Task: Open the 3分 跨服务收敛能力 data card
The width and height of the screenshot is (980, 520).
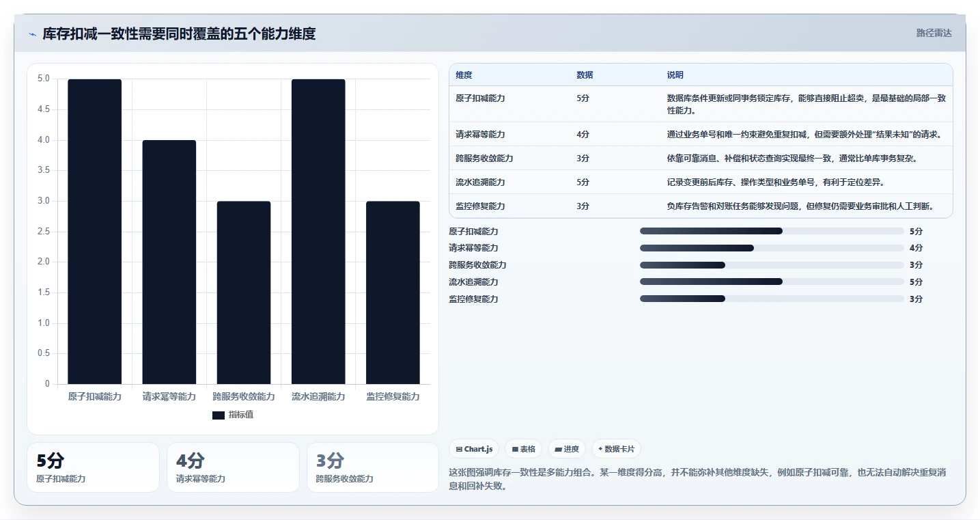Action: [x=373, y=467]
